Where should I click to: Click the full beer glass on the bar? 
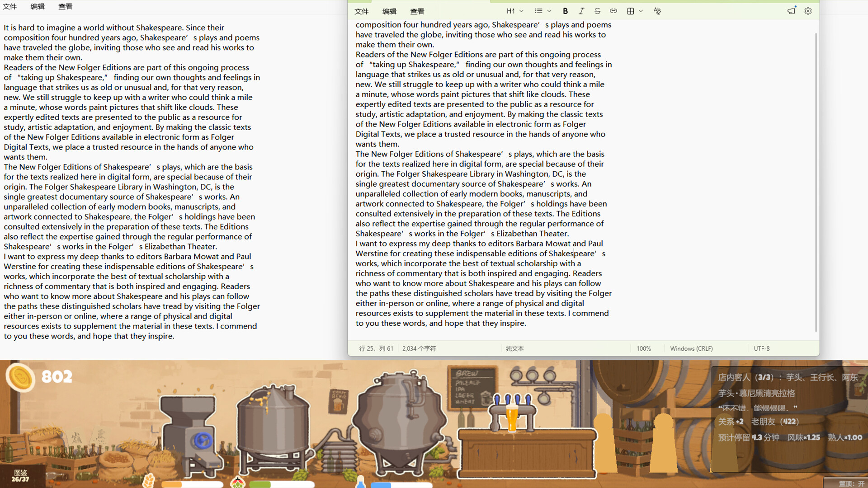pos(512,418)
